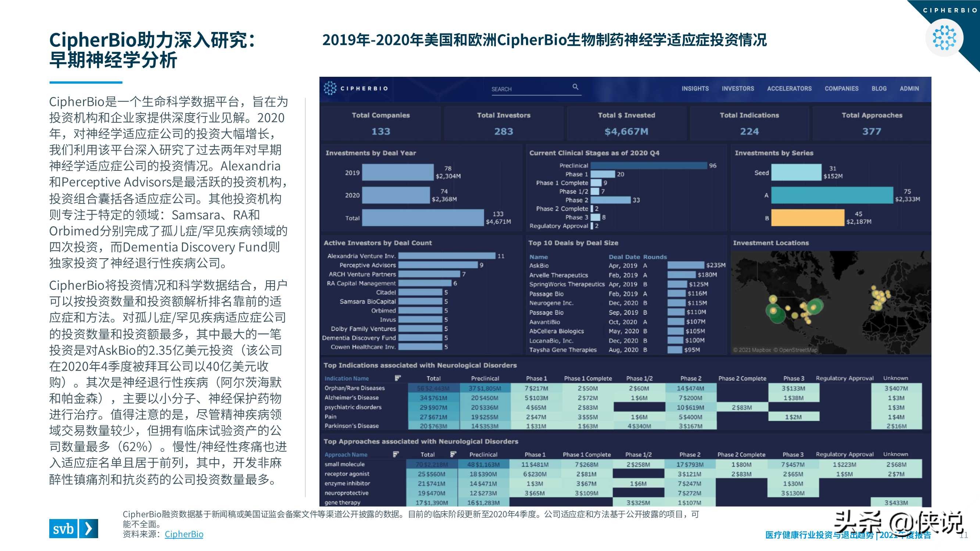Focus the SEARCH input field
This screenshot has width=980, height=551.
click(536, 89)
